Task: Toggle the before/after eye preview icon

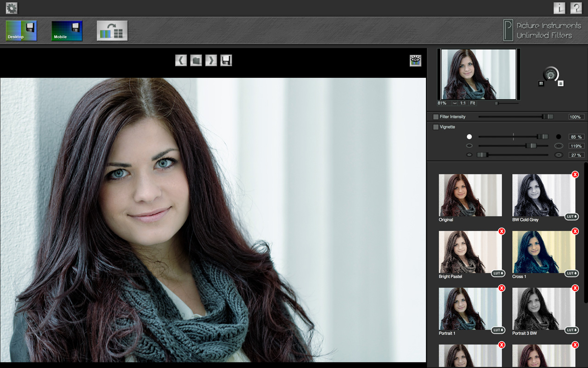Action: point(415,60)
